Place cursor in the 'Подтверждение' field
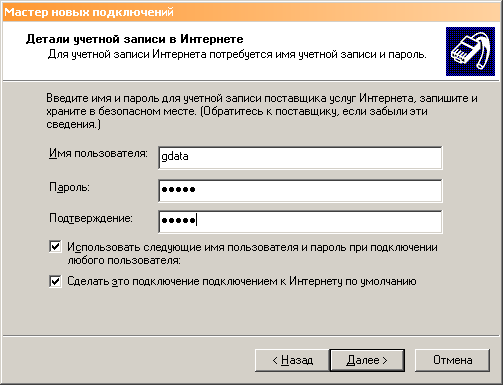Screen dimensions: 503x385 tap(300, 222)
